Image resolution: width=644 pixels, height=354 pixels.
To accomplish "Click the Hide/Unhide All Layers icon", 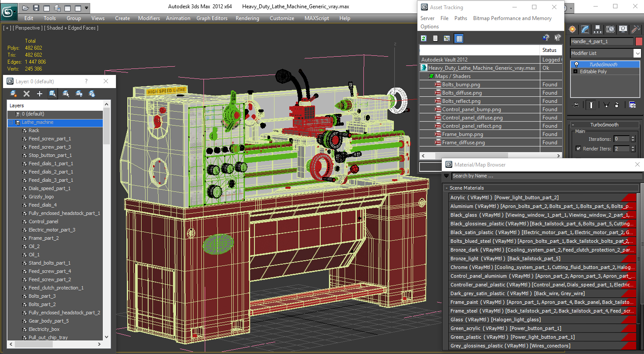I will [79, 93].
